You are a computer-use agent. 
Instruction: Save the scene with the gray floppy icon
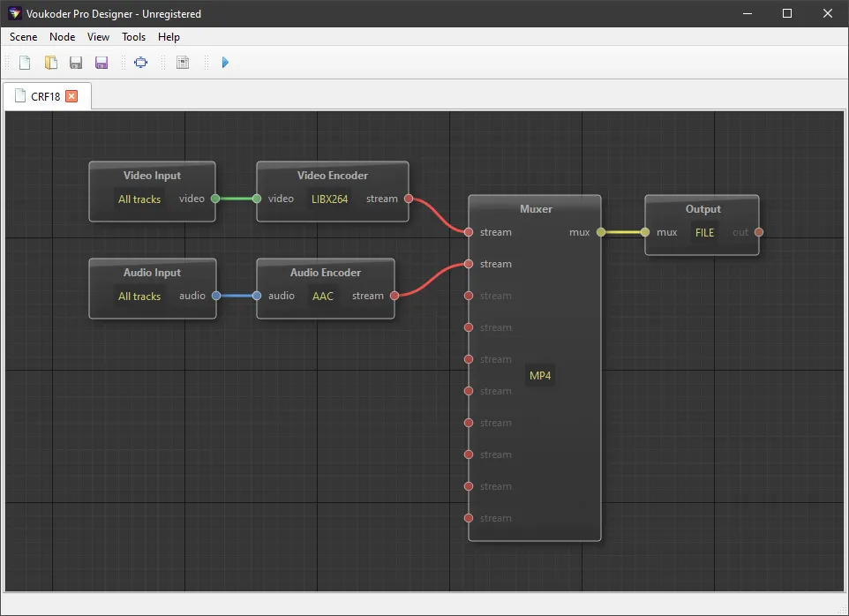point(76,63)
